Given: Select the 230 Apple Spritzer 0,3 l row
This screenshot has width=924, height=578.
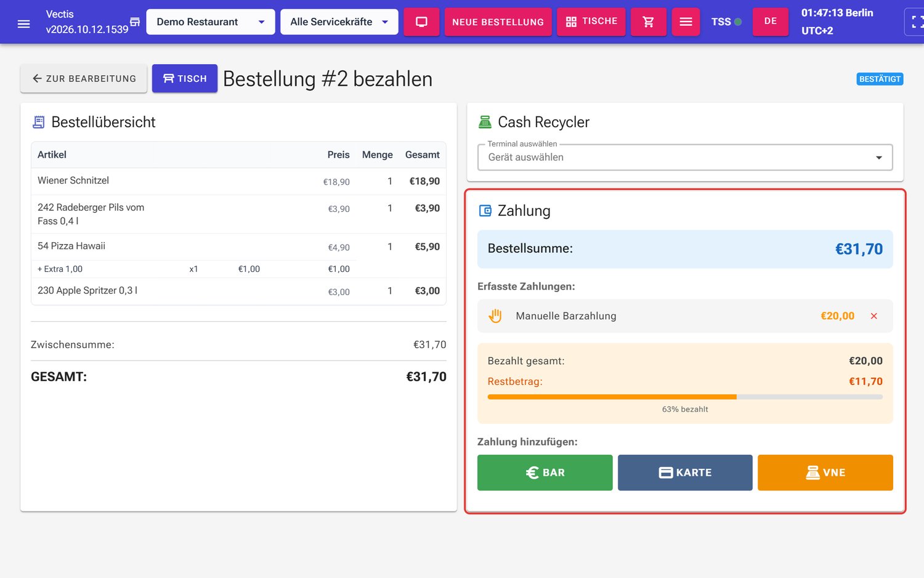Looking at the screenshot, I should [238, 291].
